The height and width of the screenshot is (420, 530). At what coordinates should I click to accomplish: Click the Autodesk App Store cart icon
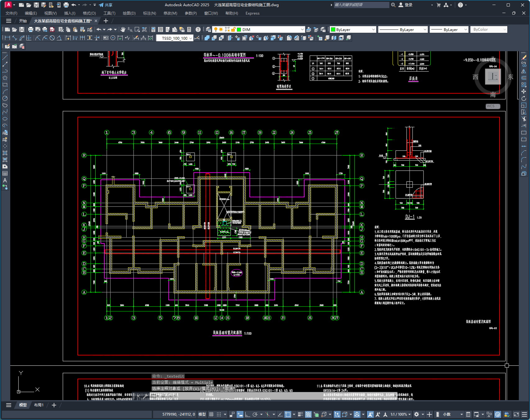[x=438, y=5]
